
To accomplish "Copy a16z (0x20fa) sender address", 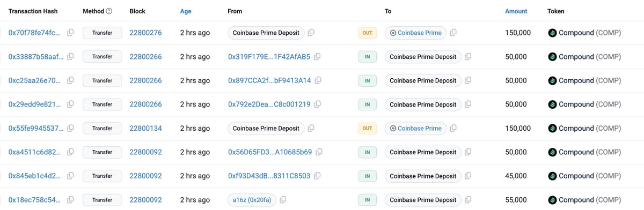I will 283,200.
